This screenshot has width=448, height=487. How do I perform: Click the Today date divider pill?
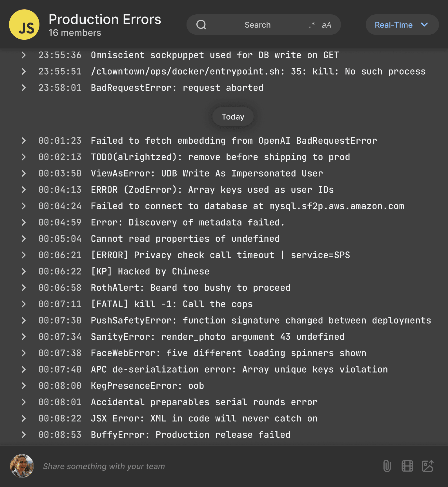(x=232, y=116)
